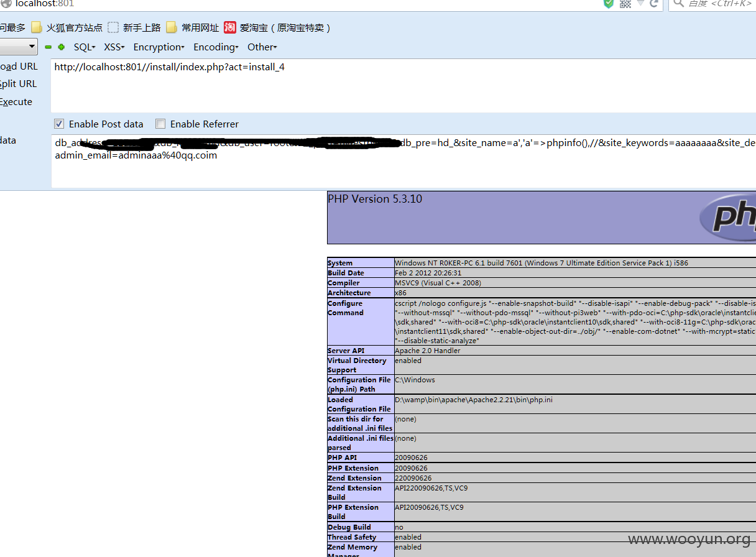This screenshot has width=756, height=557.
Task: Uncheck Enable Post data checkbox
Action: (x=59, y=124)
